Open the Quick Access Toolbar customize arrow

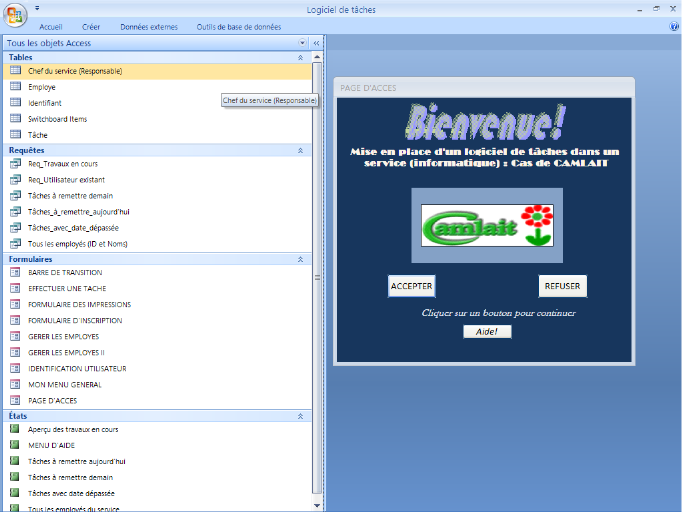[37, 8]
